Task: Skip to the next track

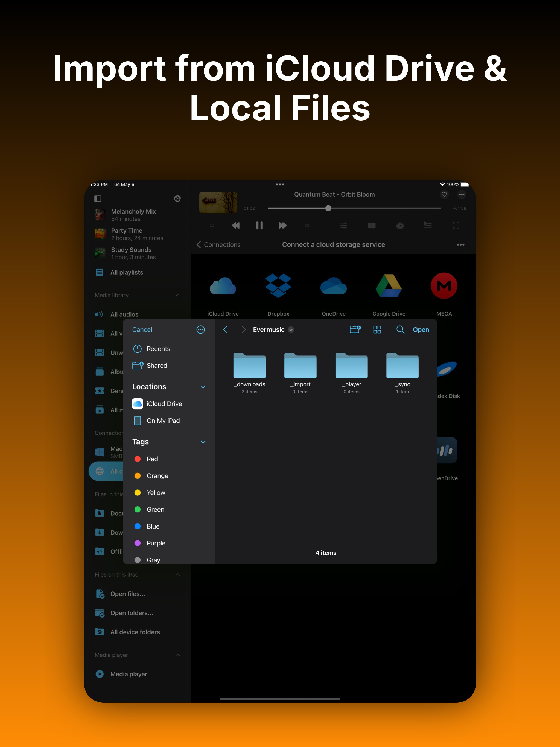Action: click(283, 226)
